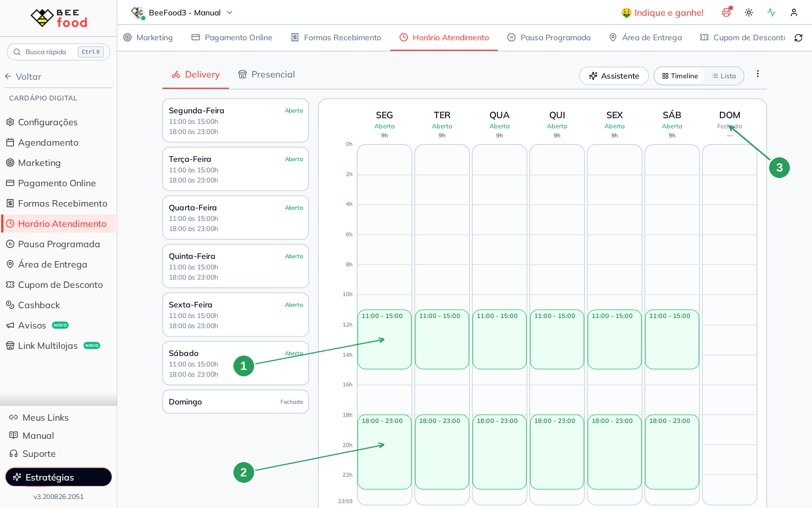The image size is (812, 508).
Task: Go to the Área de Entrega top tab
Action: 645,38
